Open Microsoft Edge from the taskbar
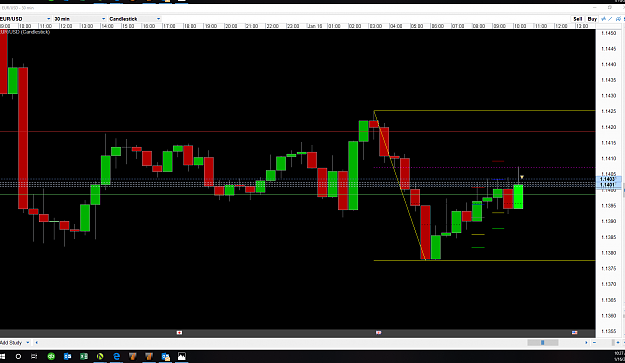Viewport: 625px width, 363px height. click(116, 356)
